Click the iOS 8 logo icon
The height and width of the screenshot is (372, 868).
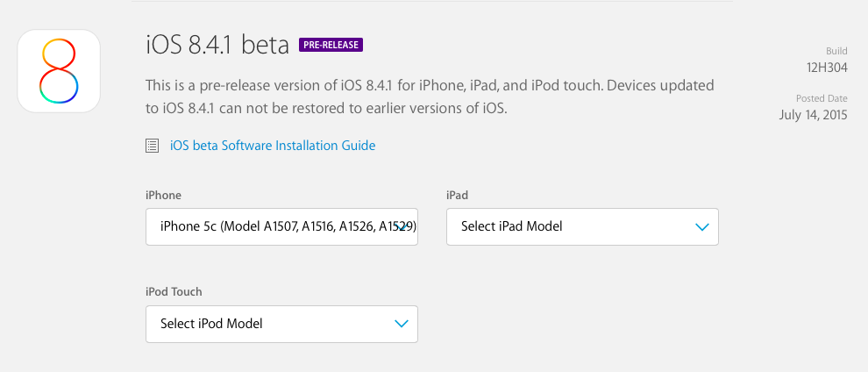point(59,72)
